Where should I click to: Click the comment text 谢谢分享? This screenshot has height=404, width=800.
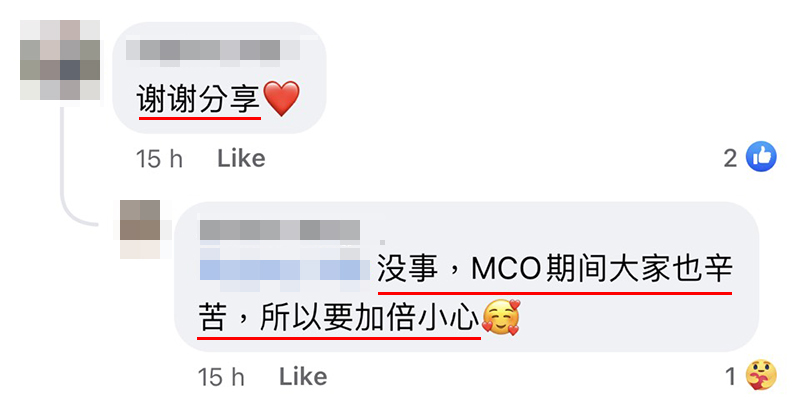pos(198,98)
